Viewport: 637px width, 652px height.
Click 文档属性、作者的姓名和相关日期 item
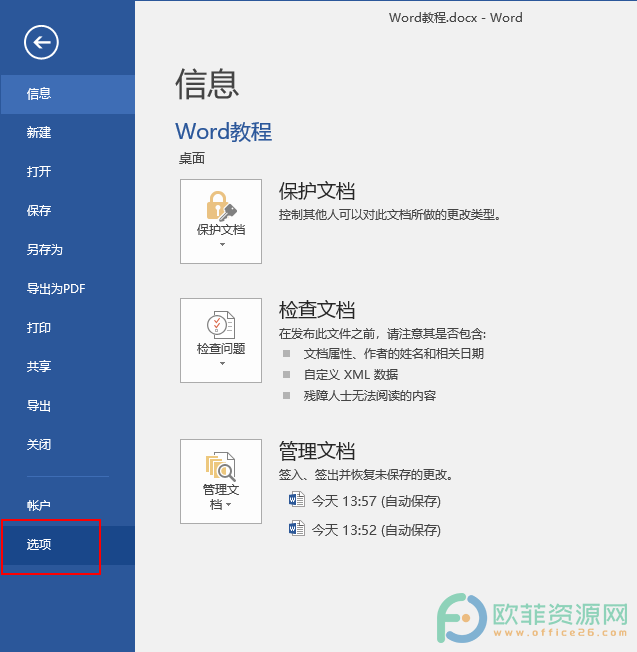tap(394, 354)
